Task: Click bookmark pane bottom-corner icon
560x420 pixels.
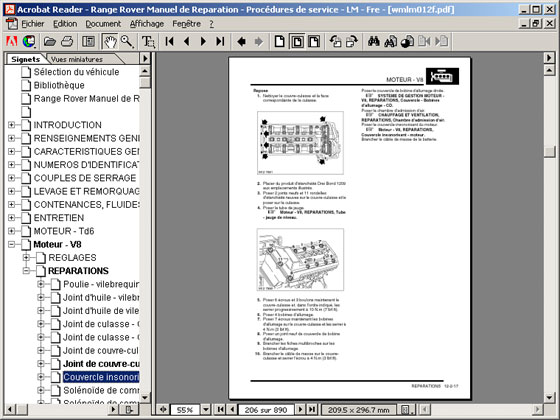Action: point(129,409)
